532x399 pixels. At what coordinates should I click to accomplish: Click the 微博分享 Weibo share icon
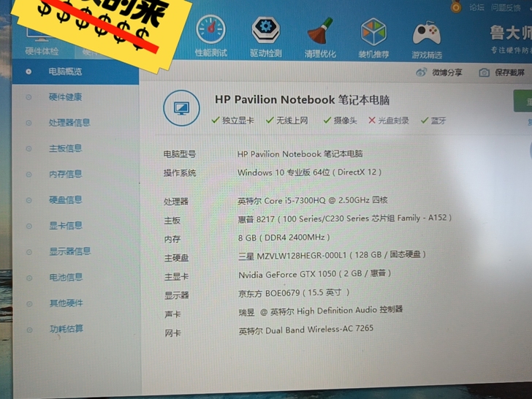point(421,72)
